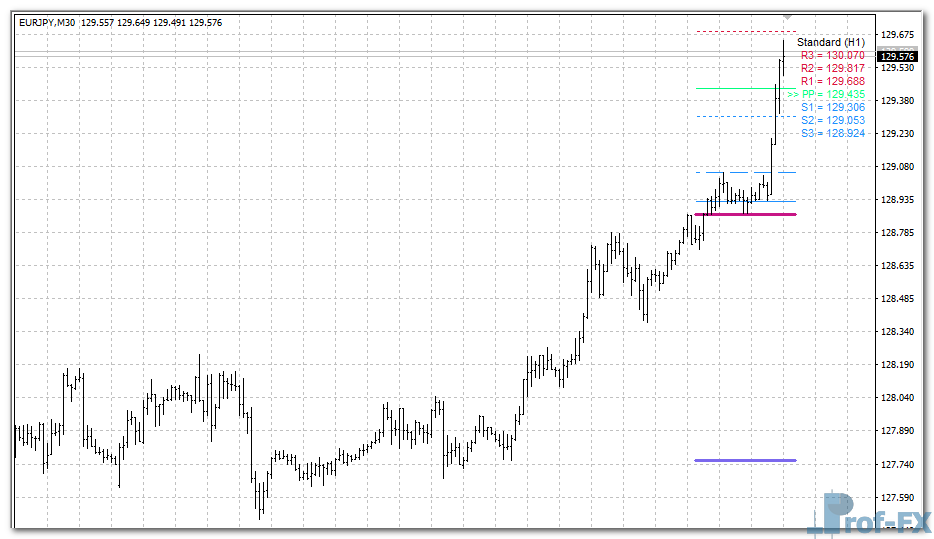Click the 127.740 price axis label
Screen dimensions: 934x539
pos(900,464)
